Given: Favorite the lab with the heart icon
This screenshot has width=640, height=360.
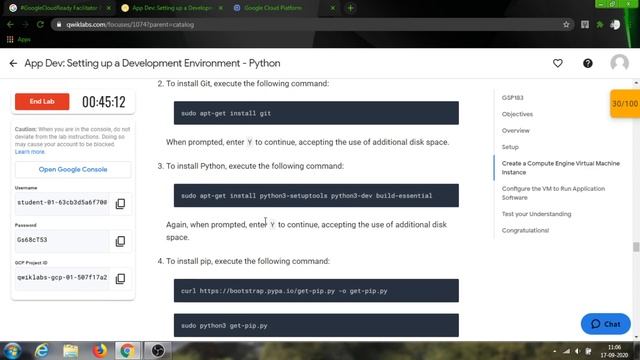Looking at the screenshot, I should click(x=558, y=63).
